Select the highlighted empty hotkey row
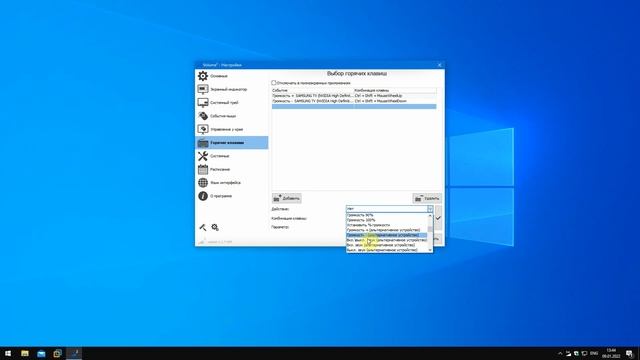This screenshot has height=360, width=640. pyautogui.click(x=354, y=107)
